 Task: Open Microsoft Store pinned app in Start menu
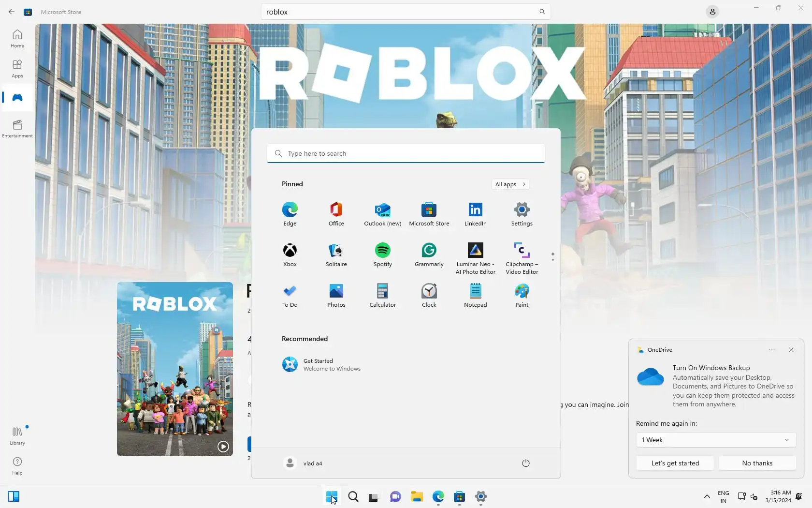(429, 214)
